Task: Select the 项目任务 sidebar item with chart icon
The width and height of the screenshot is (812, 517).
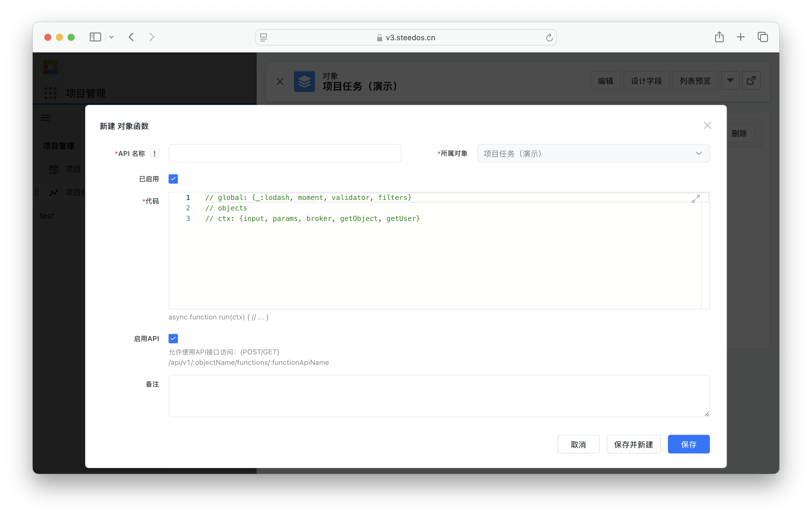Action: pyautogui.click(x=67, y=192)
